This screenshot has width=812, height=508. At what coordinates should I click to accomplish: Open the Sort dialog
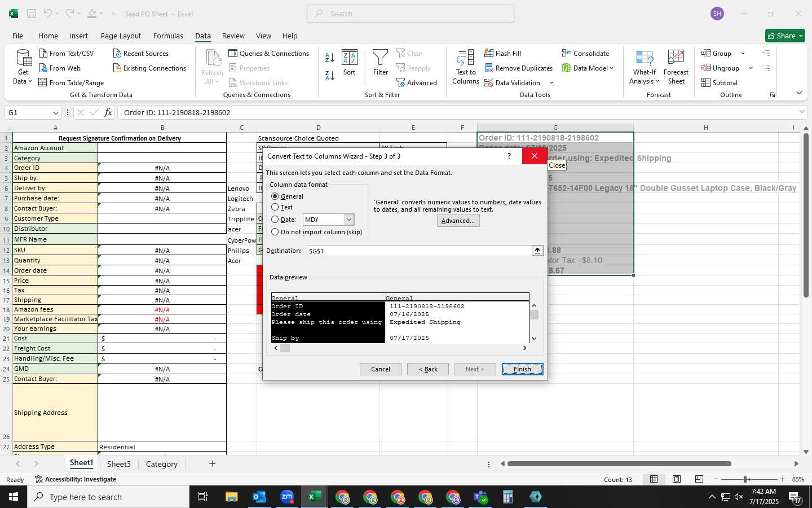point(350,62)
